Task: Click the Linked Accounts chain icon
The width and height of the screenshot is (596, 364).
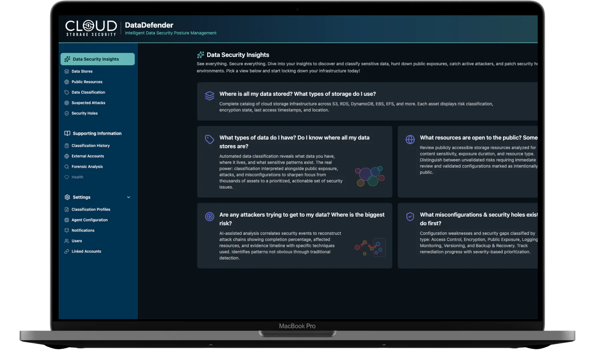Action: click(67, 252)
